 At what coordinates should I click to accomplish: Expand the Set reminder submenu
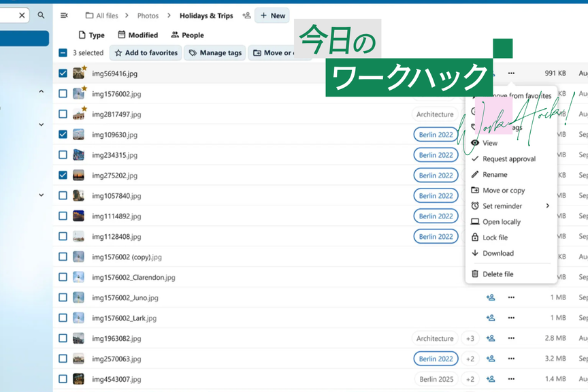[x=510, y=206]
